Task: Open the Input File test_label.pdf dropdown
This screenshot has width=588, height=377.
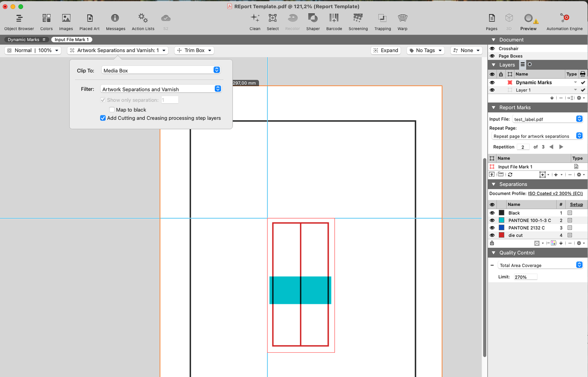Action: pyautogui.click(x=548, y=119)
